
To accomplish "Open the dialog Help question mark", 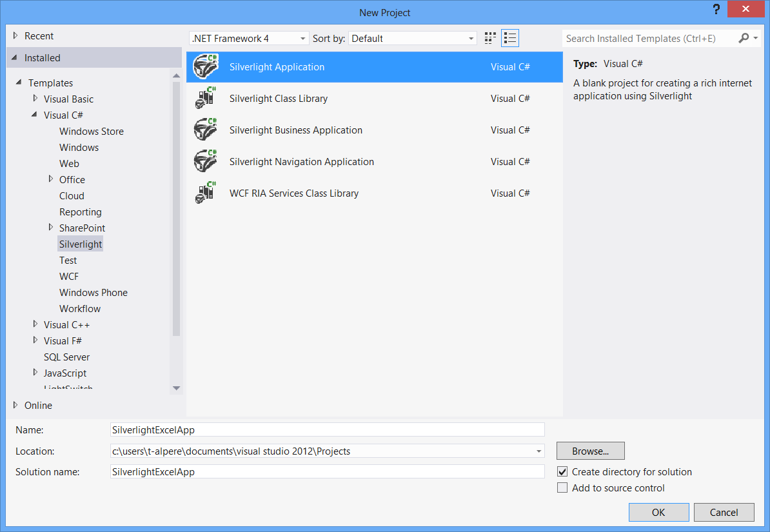I will click(x=716, y=10).
